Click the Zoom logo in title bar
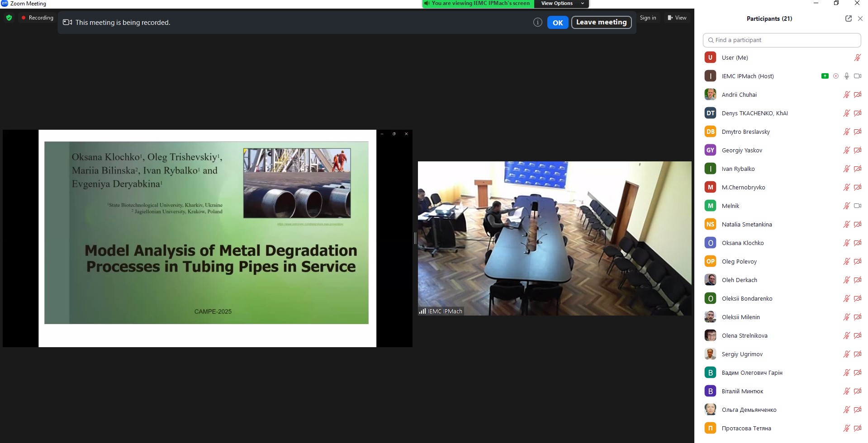Image resolution: width=868 pixels, height=443 pixels. (5, 3)
